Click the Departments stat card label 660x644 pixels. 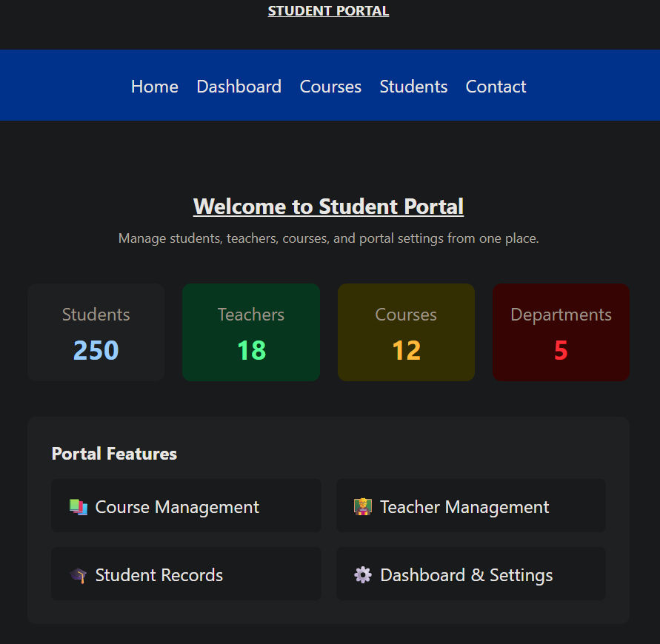pyautogui.click(x=561, y=315)
